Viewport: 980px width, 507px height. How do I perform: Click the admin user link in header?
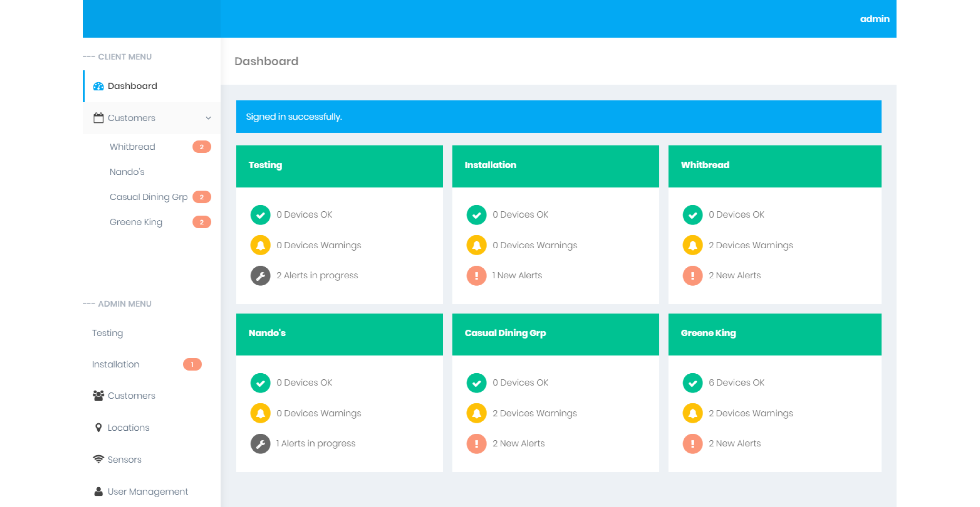875,19
